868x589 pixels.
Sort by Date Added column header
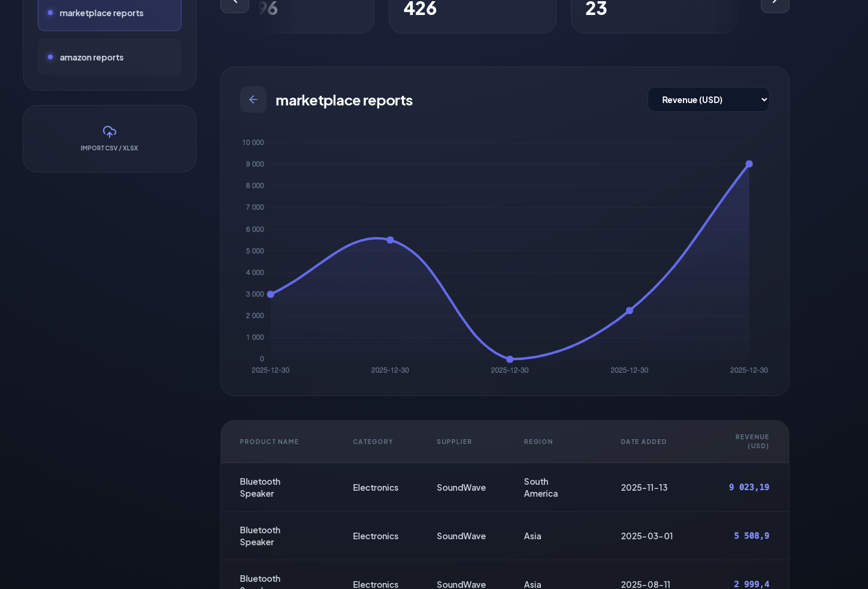643,442
